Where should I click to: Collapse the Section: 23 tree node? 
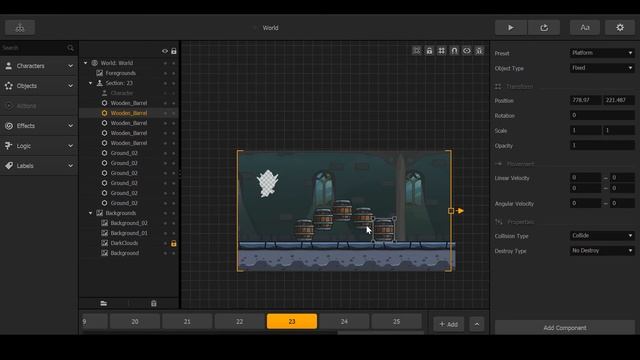coord(91,83)
